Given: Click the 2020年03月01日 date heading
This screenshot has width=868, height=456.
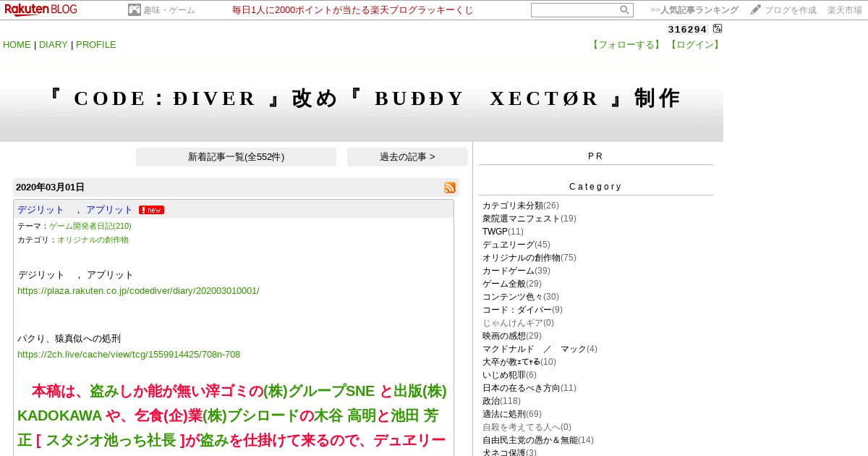Looking at the screenshot, I should tap(50, 187).
